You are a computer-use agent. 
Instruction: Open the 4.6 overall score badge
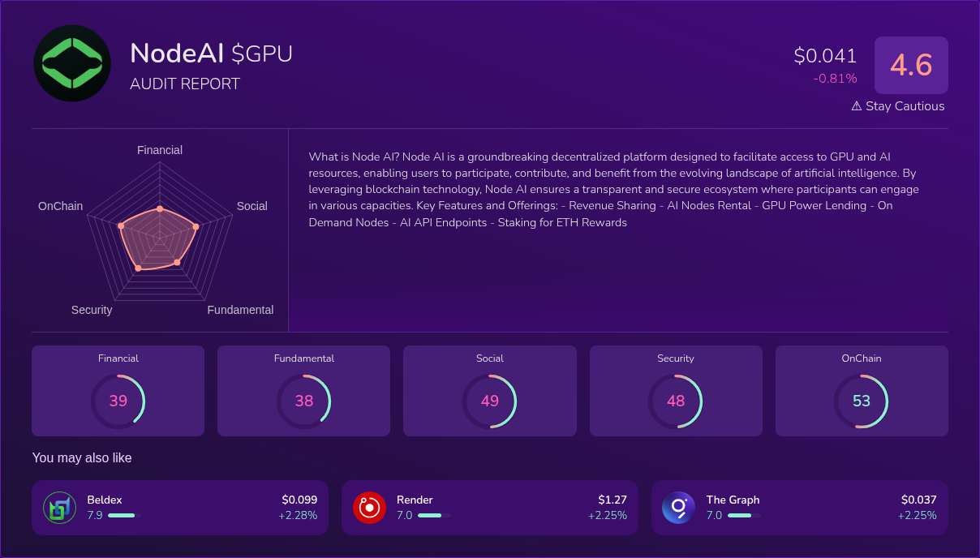[x=911, y=65]
